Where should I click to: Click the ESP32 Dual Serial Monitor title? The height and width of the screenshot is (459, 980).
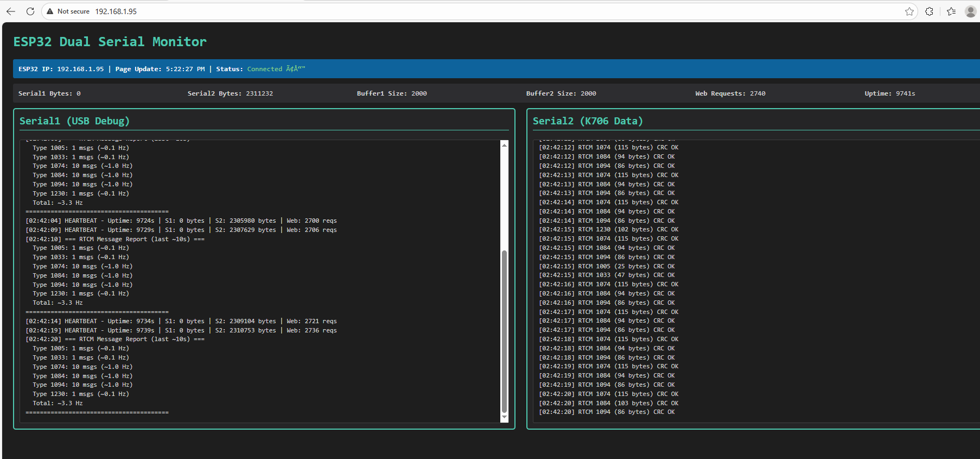pyautogui.click(x=110, y=42)
